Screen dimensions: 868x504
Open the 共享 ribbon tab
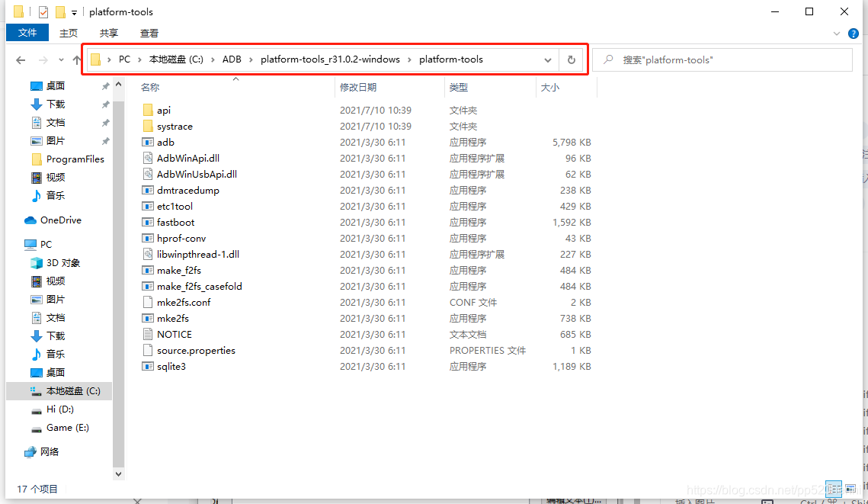point(109,34)
